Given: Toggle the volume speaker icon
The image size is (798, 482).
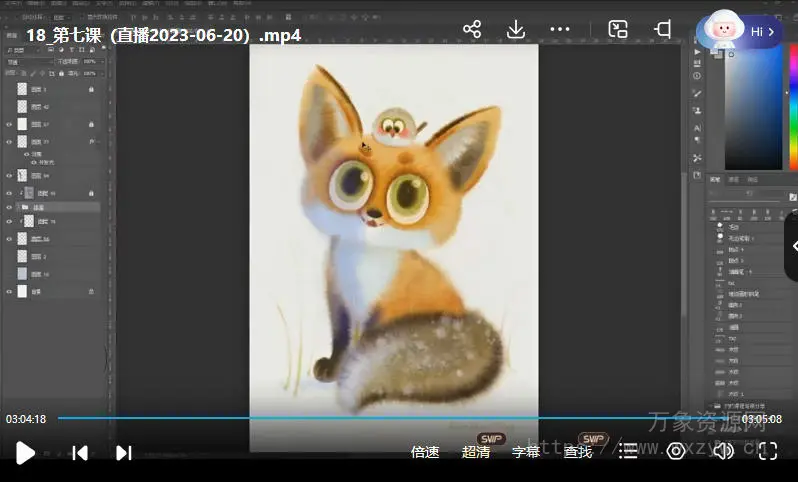Looking at the screenshot, I should pyautogui.click(x=722, y=452).
